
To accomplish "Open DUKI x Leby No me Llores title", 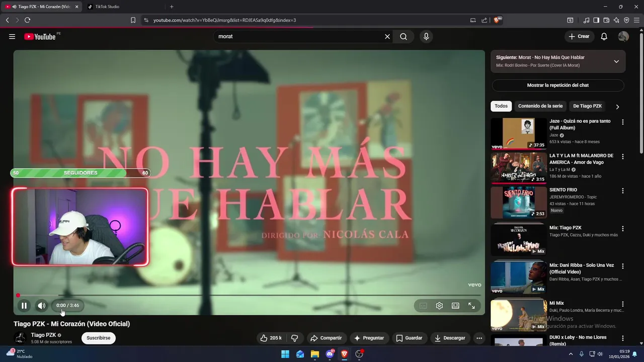I will (578, 340).
